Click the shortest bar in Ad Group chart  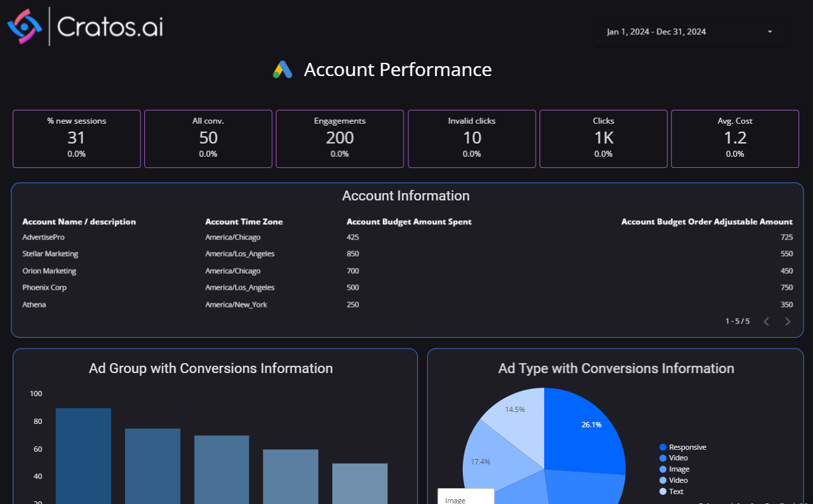point(359,483)
